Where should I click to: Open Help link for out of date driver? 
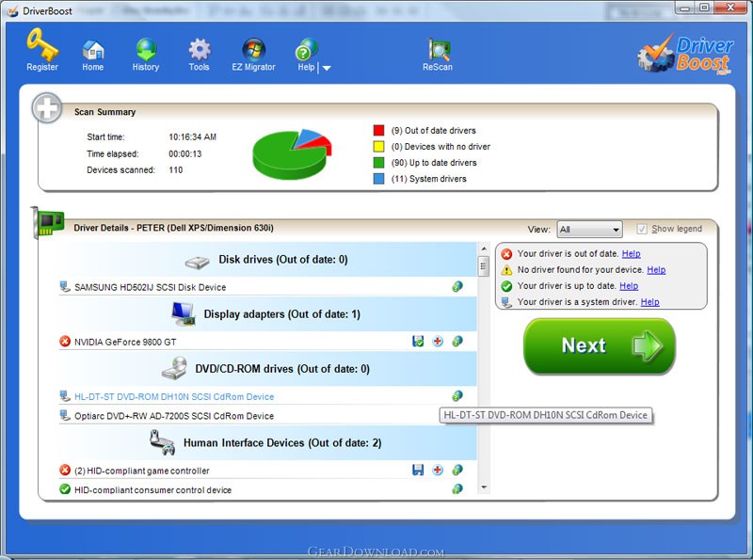pyautogui.click(x=631, y=253)
